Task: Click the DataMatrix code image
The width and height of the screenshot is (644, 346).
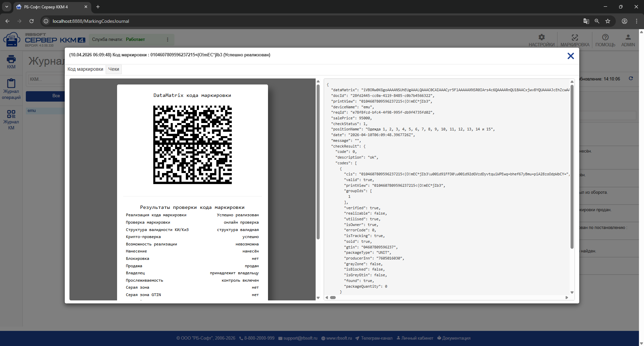Action: 193,145
